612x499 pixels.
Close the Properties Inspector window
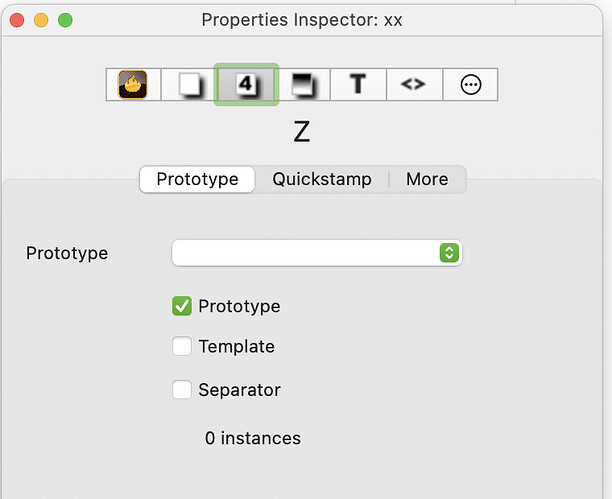[17, 20]
